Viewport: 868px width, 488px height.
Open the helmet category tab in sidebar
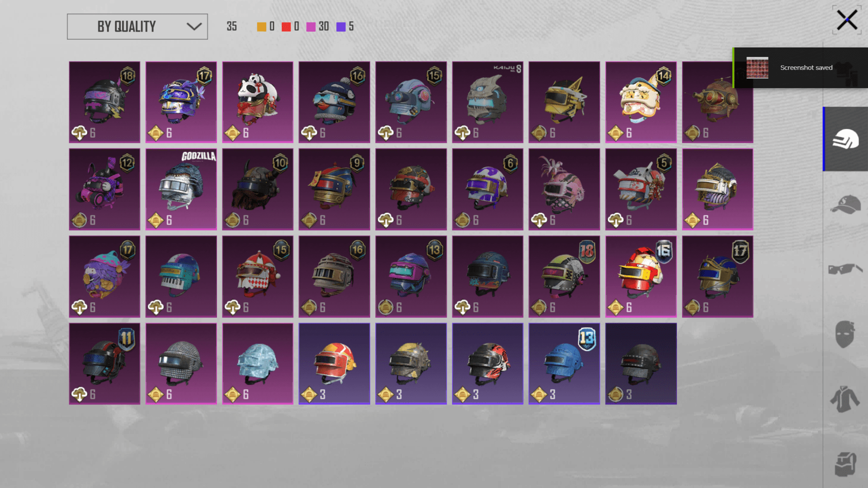pos(845,139)
